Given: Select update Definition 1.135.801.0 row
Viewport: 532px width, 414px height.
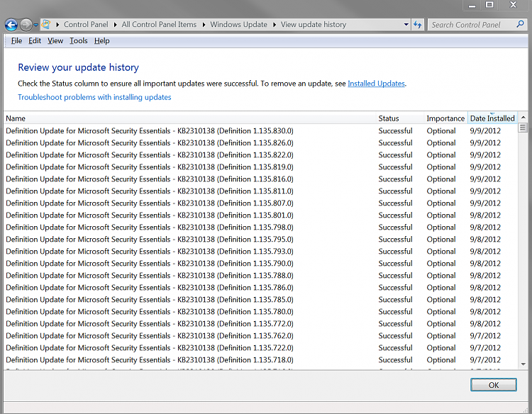Looking at the screenshot, I should 260,216.
